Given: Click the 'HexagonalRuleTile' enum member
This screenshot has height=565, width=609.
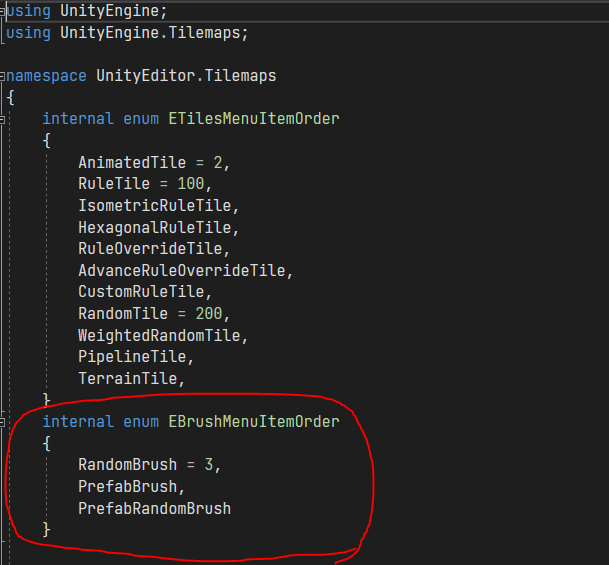Looking at the screenshot, I should point(155,227).
